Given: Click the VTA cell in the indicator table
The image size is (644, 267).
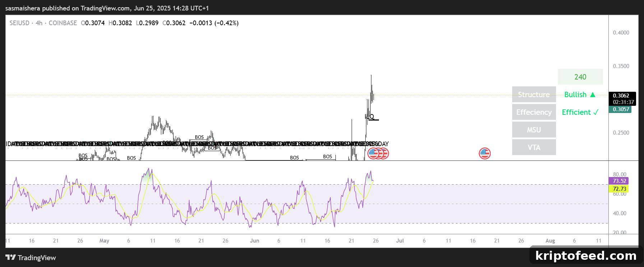Looking at the screenshot, I should click(x=534, y=148).
